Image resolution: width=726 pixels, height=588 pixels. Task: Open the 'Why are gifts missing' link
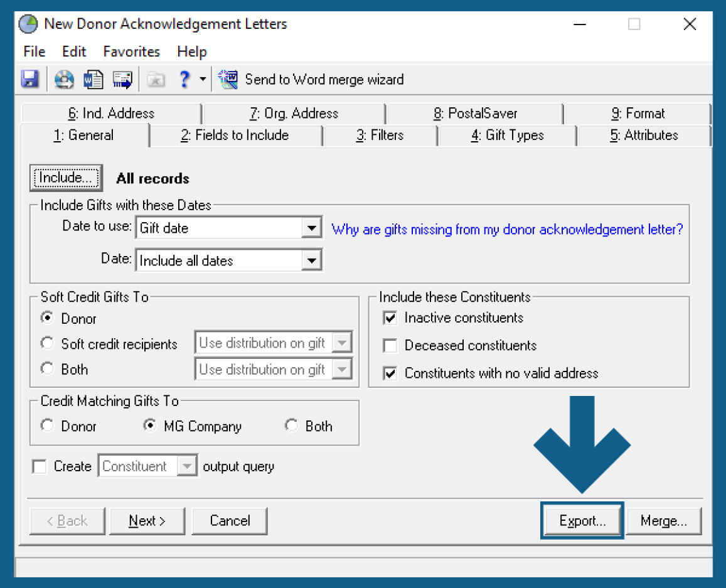click(507, 229)
